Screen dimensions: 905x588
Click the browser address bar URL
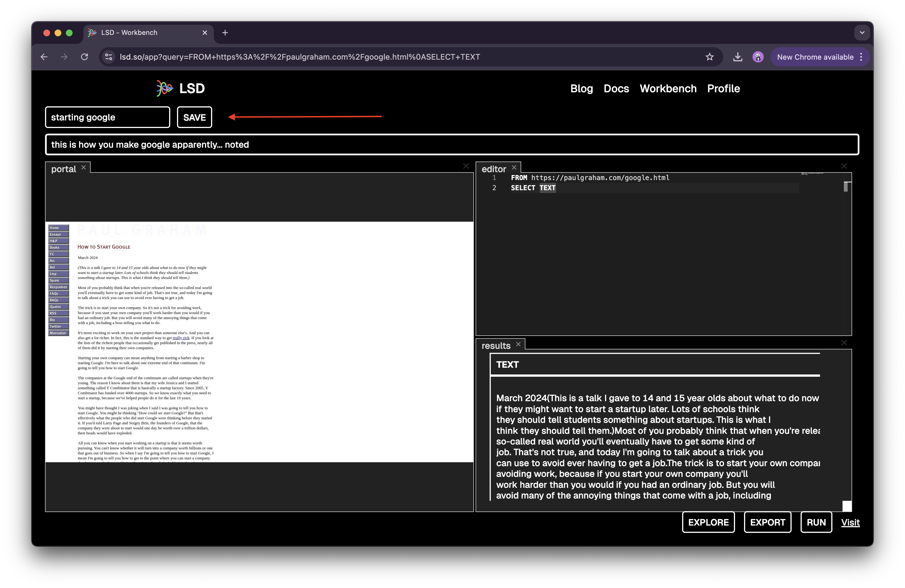coord(300,57)
